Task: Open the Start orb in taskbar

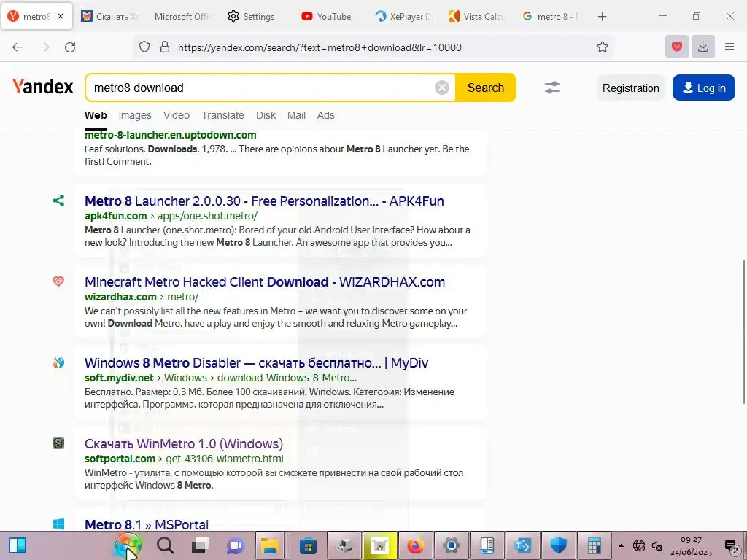Action: (x=128, y=545)
